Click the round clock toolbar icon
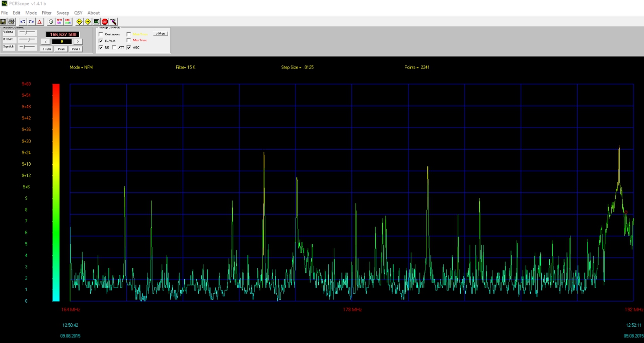 [51, 22]
